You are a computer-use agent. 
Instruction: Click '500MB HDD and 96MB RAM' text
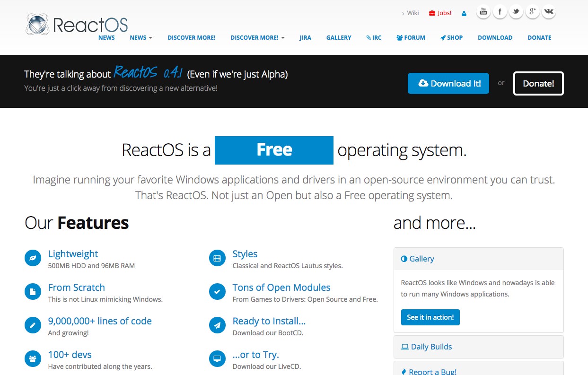91,266
